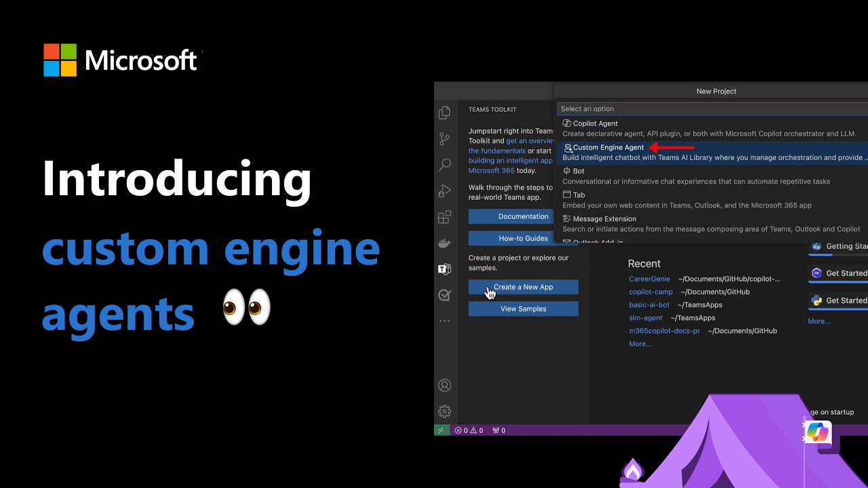Click the Create a New App button
The image size is (868, 488).
pyautogui.click(x=524, y=287)
